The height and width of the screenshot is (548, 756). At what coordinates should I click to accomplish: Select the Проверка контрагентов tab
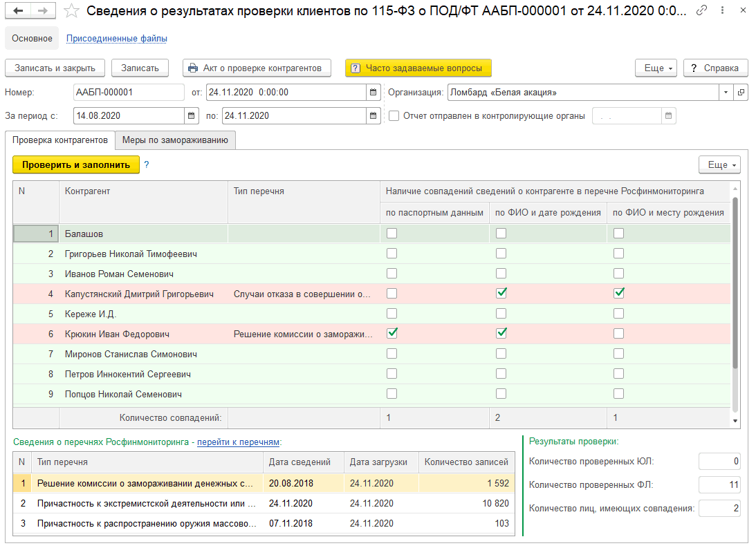click(59, 140)
